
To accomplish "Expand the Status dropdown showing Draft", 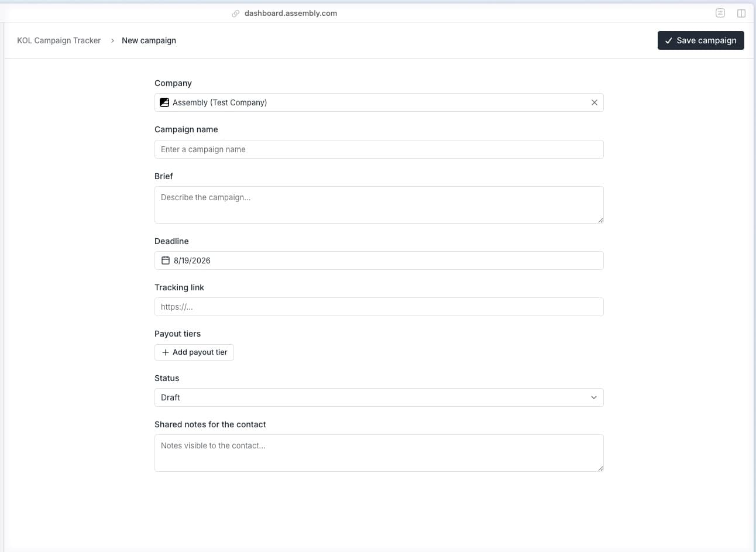I will [379, 397].
